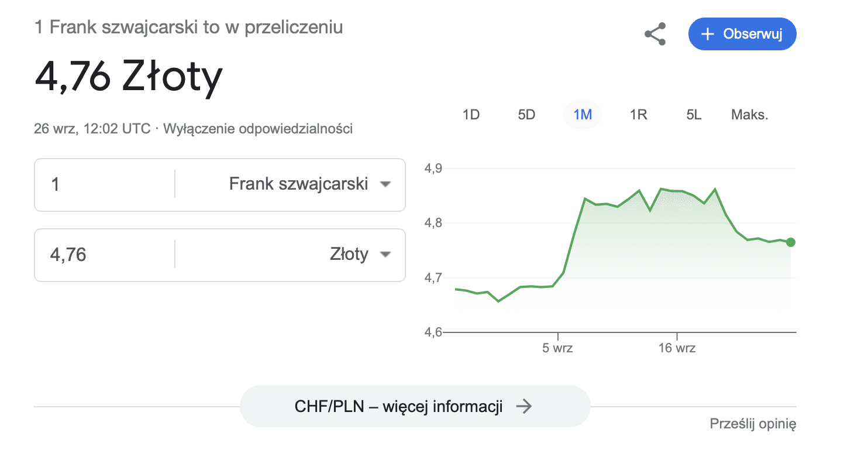The image size is (868, 460).
Task: Click the green endpoint dot on chart
Action: [790, 242]
